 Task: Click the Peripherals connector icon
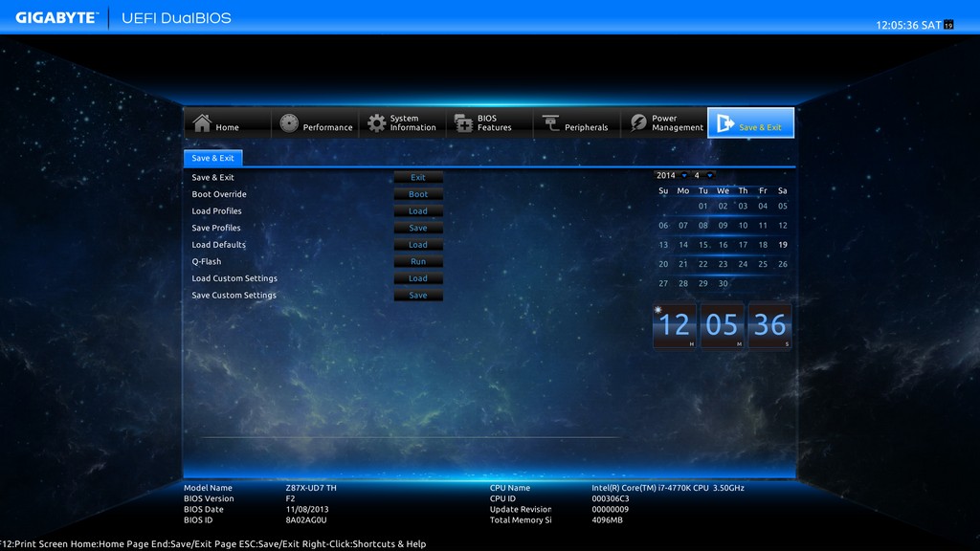[x=550, y=123]
